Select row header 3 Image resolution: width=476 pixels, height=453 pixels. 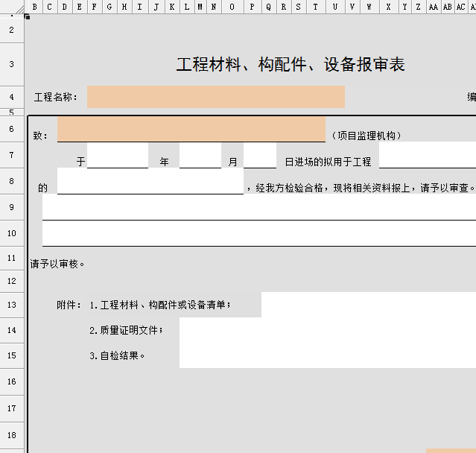click(x=11, y=64)
